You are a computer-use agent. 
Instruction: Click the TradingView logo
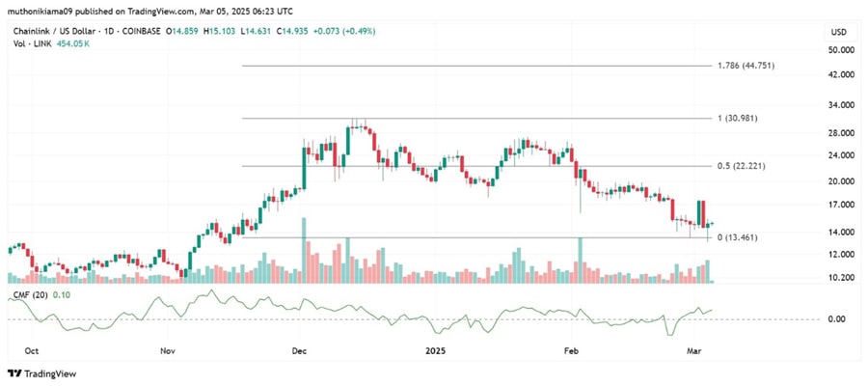tap(42, 373)
